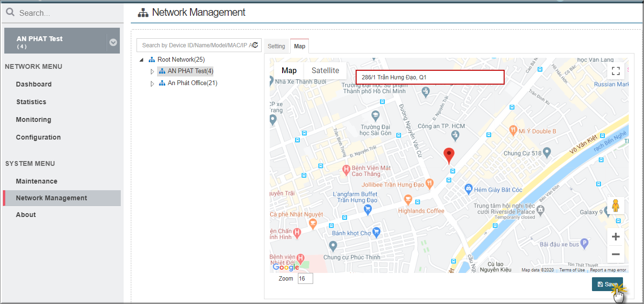Switch to the Setting tab
Screen dimensions: 644x304
(x=276, y=46)
